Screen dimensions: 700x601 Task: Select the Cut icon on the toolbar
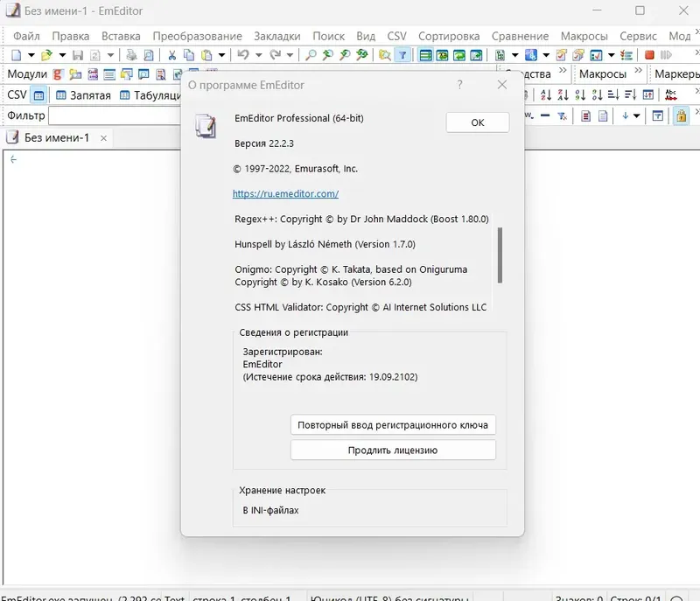[x=171, y=57]
